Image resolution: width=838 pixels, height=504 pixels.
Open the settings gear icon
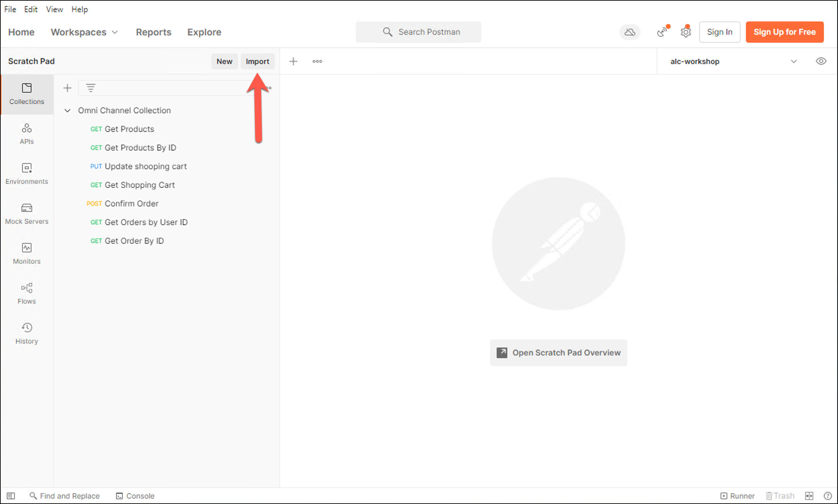[685, 32]
